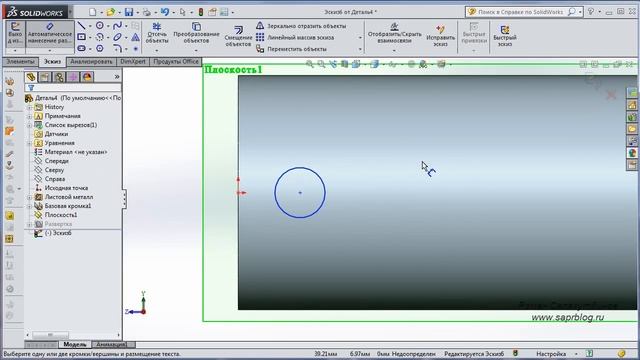Image resolution: width=640 pixels, height=360 pixels.
Task: Select the Circle sketch tool in the ribbon
Action: pyautogui.click(x=100, y=26)
